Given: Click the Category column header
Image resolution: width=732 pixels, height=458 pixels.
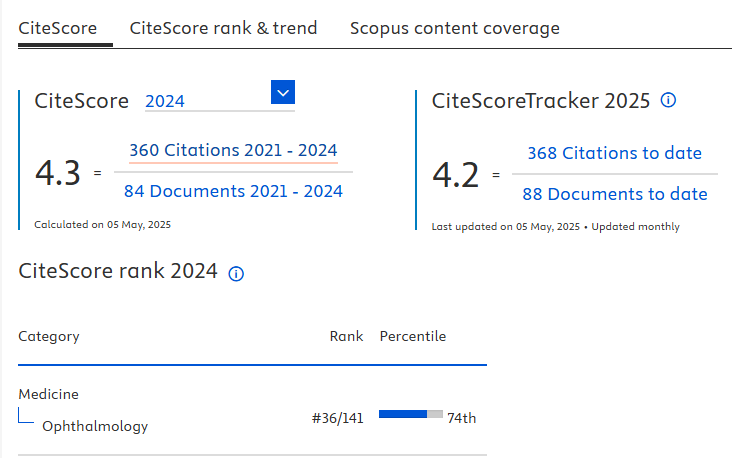Looking at the screenshot, I should (x=49, y=336).
